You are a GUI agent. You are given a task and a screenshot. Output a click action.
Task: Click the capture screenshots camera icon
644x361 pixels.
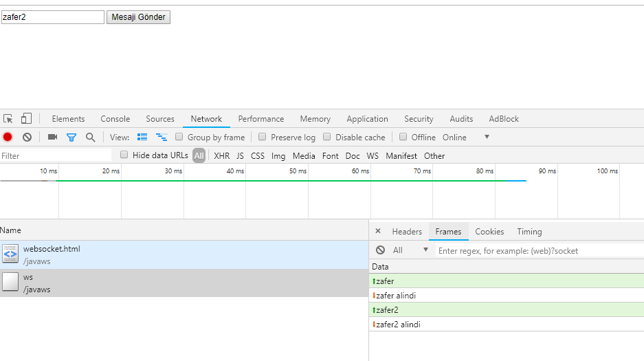coord(52,137)
